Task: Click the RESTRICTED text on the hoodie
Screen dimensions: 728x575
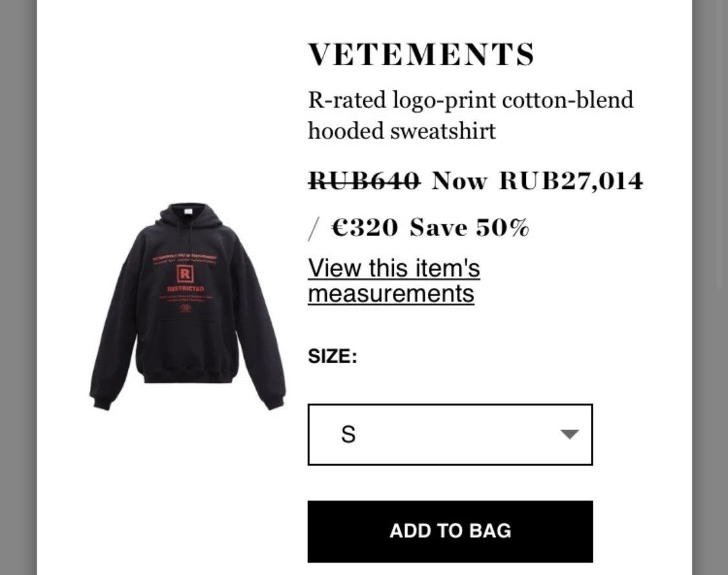Action: pyautogui.click(x=185, y=288)
